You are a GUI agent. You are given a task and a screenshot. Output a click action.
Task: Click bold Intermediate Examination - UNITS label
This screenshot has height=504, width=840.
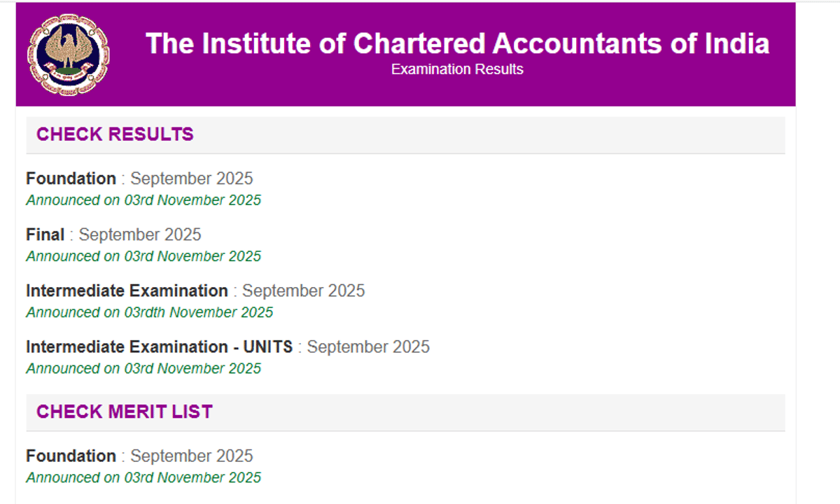[160, 346]
